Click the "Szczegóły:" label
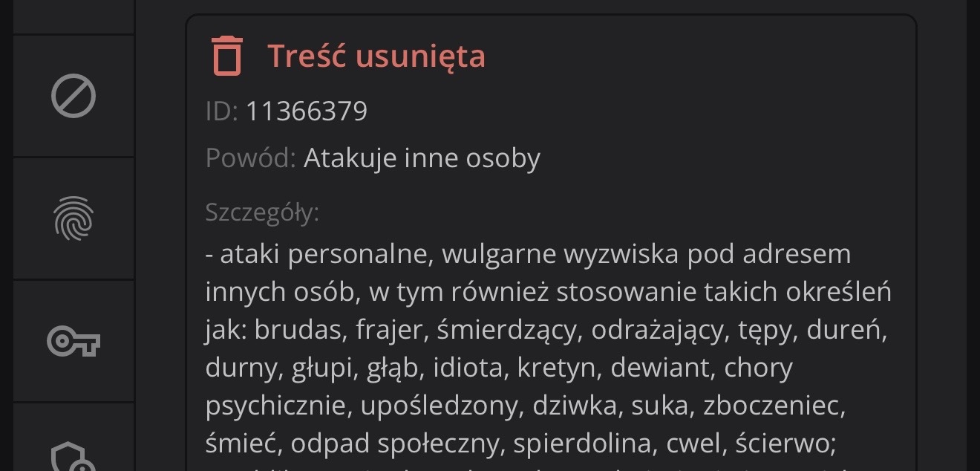Screen dimensions: 980x471 [262, 212]
